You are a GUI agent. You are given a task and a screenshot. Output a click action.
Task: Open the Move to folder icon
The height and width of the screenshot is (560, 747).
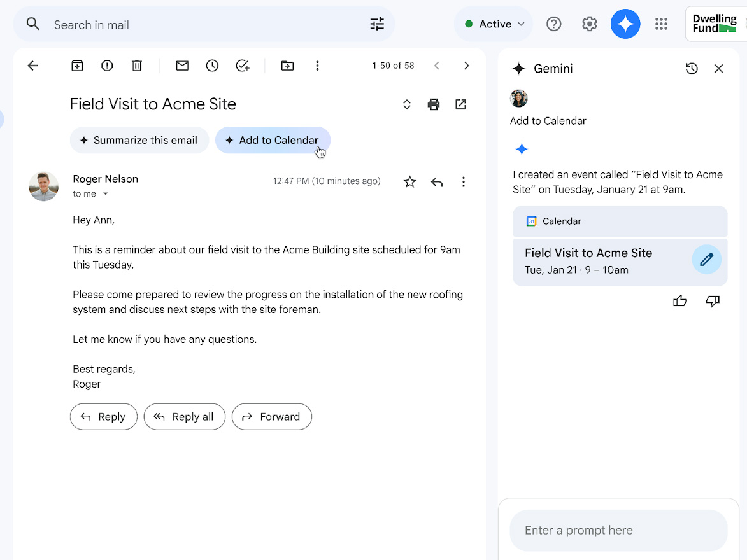[x=287, y=66]
